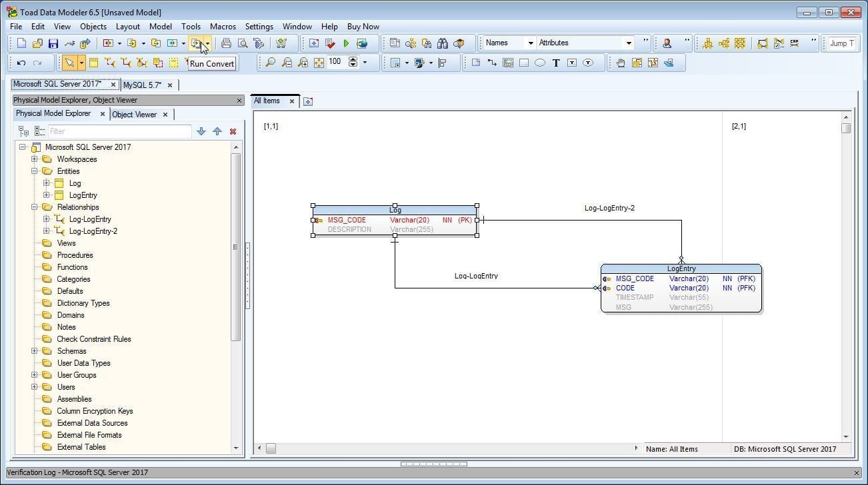This screenshot has height=485, width=868.
Task: Collapse the Microsoft SQL Server 2017 tree root
Action: [x=23, y=147]
